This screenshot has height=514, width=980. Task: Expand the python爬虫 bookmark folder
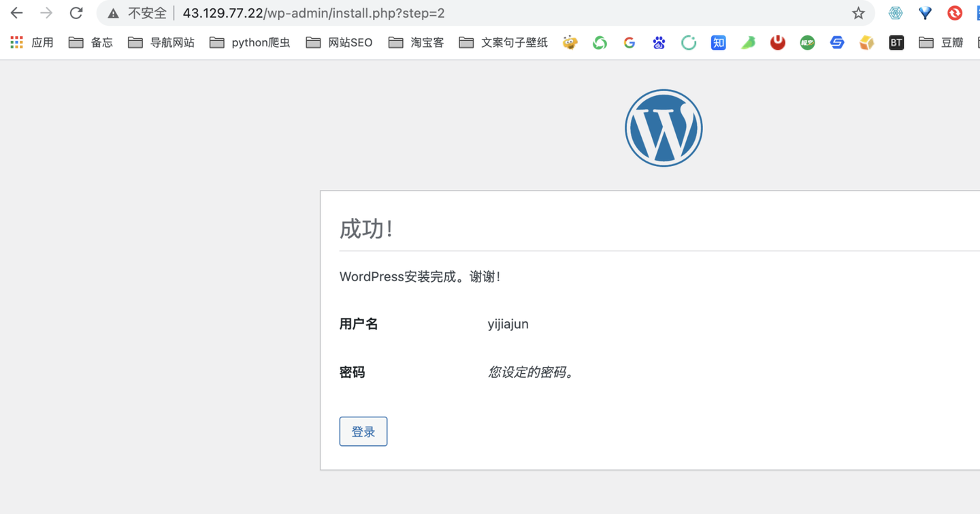click(x=250, y=42)
